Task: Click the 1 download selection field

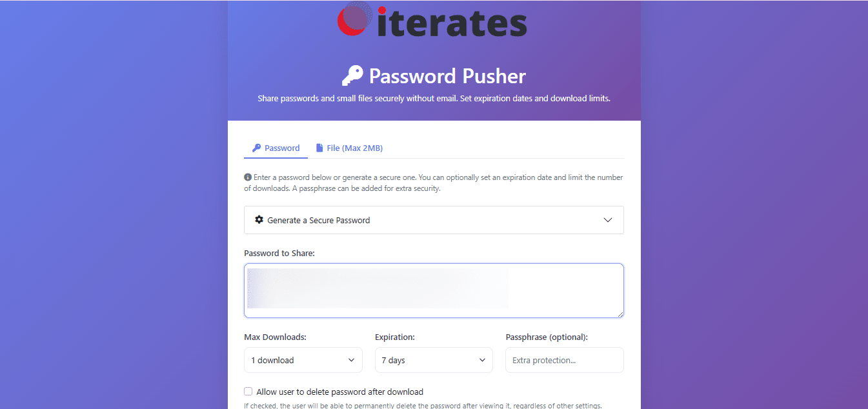Action: coord(303,360)
